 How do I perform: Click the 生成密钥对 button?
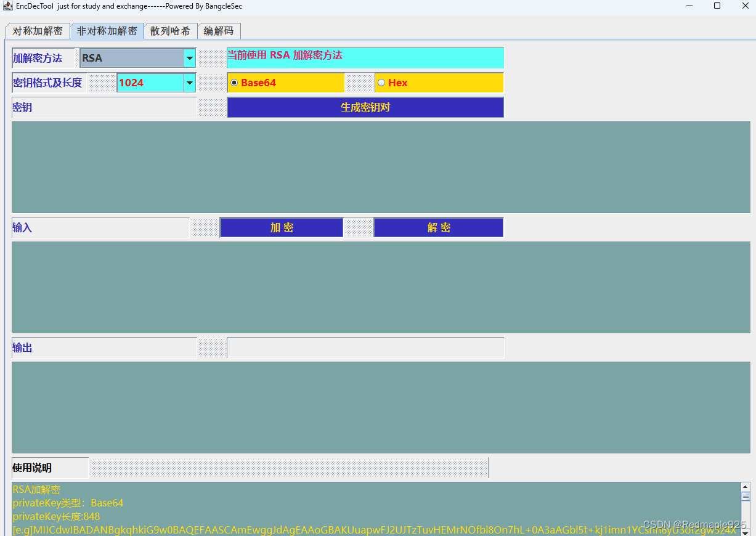(x=365, y=107)
